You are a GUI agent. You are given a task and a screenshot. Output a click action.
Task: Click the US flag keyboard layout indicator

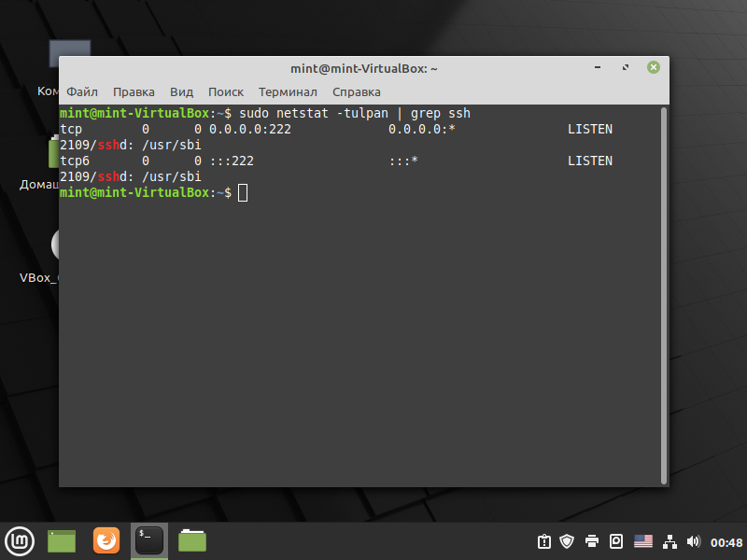coord(643,541)
